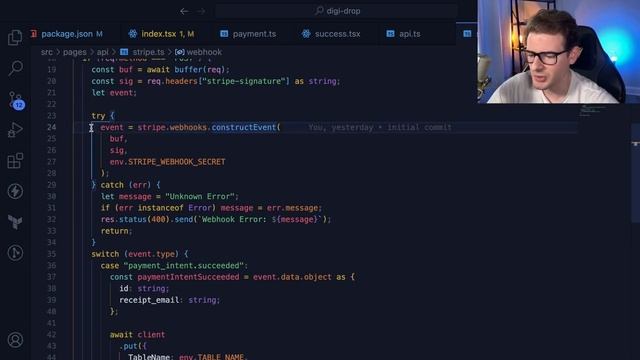Click the return statement on line 33
This screenshot has height=360, width=640.
pos(116,231)
